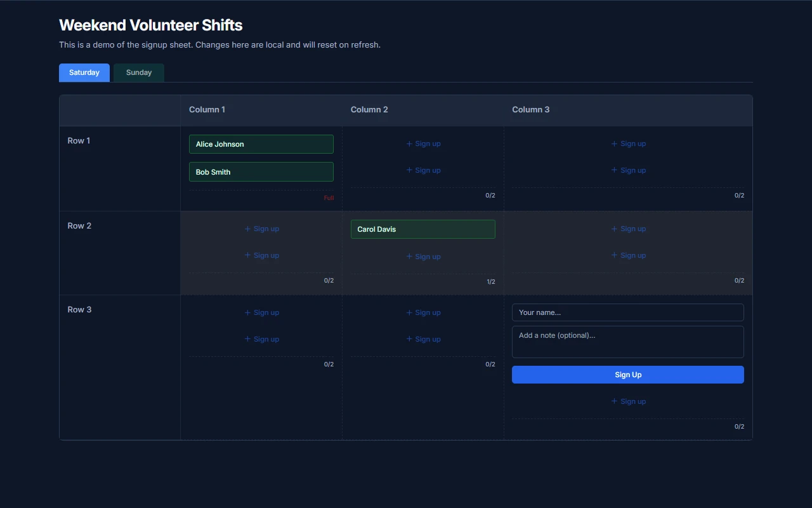This screenshot has height=508, width=812.
Task: Switch to the Sunday tab
Action: [x=139, y=72]
